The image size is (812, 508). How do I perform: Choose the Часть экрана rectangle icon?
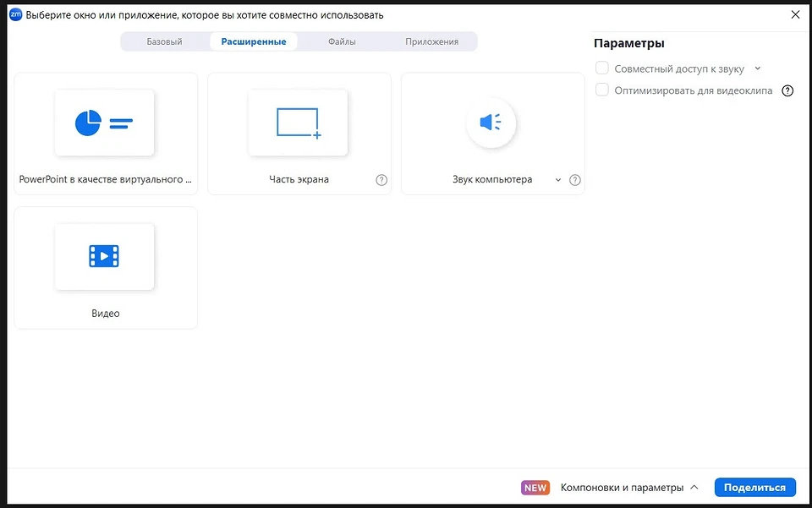[298, 123]
